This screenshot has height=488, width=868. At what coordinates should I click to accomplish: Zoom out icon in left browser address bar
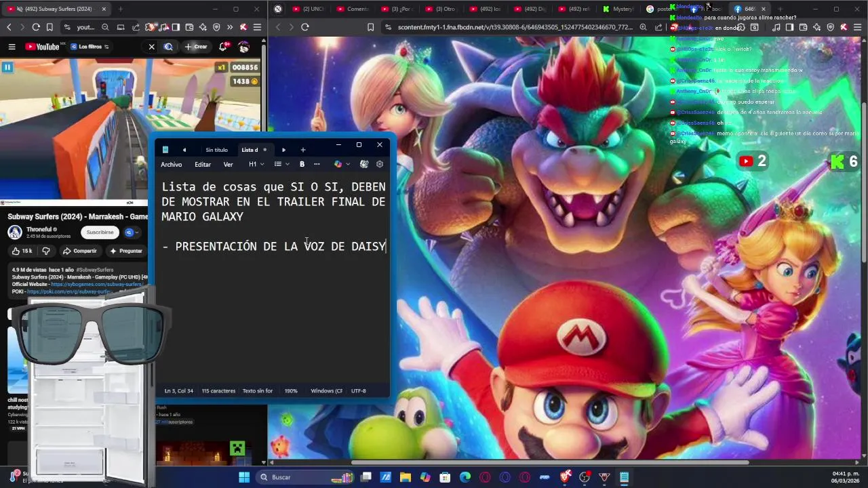pos(105,27)
